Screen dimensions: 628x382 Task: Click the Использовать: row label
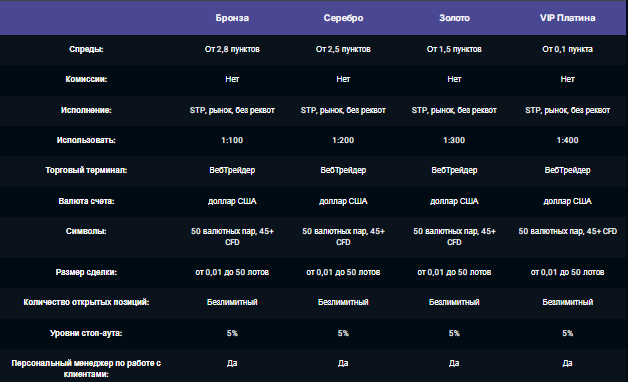[86, 140]
